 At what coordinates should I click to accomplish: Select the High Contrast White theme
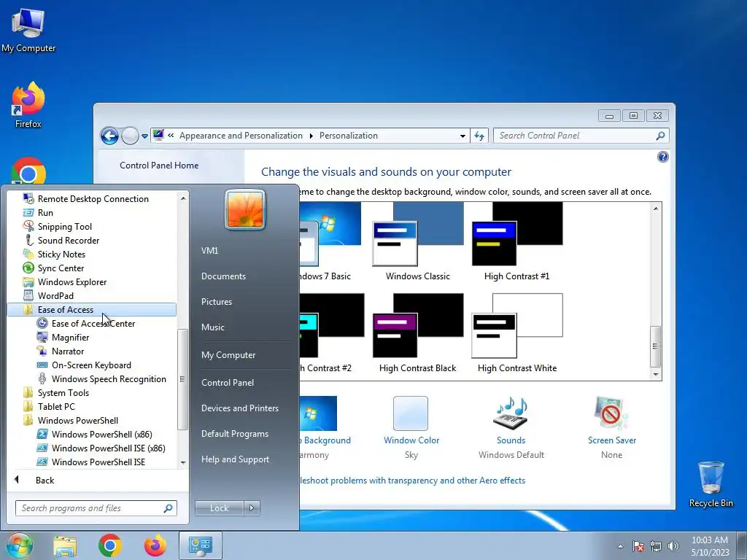point(517,333)
